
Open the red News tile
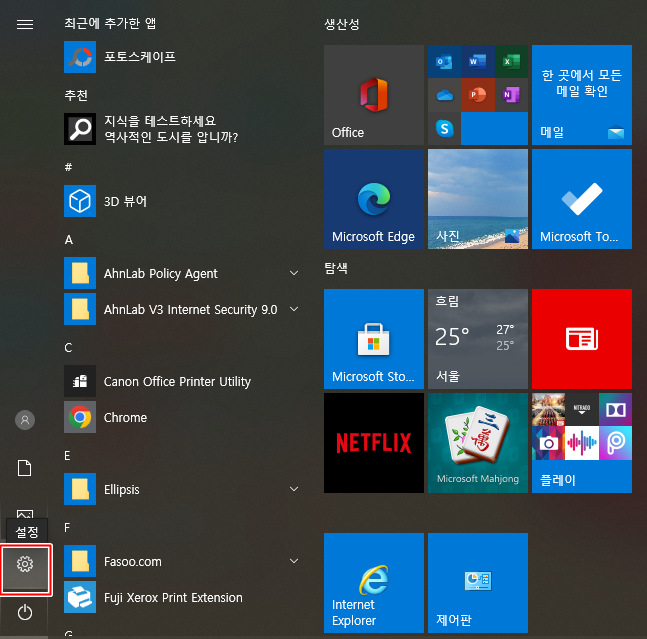582,339
